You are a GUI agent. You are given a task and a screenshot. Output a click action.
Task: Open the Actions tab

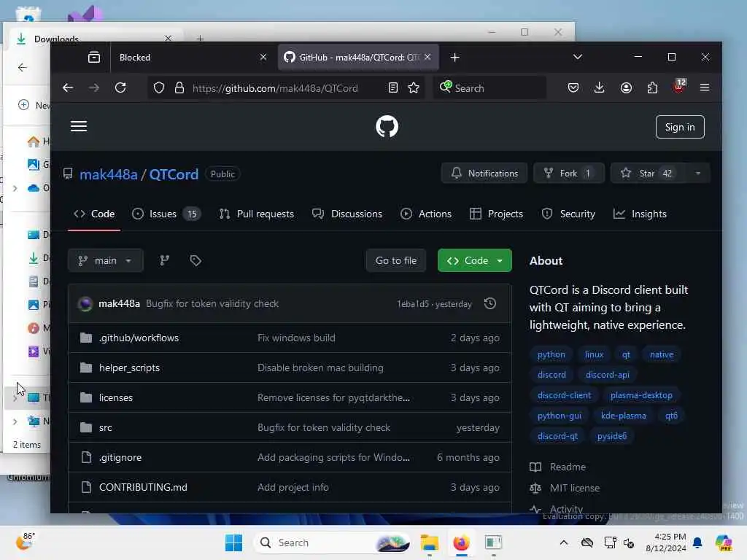coord(426,214)
